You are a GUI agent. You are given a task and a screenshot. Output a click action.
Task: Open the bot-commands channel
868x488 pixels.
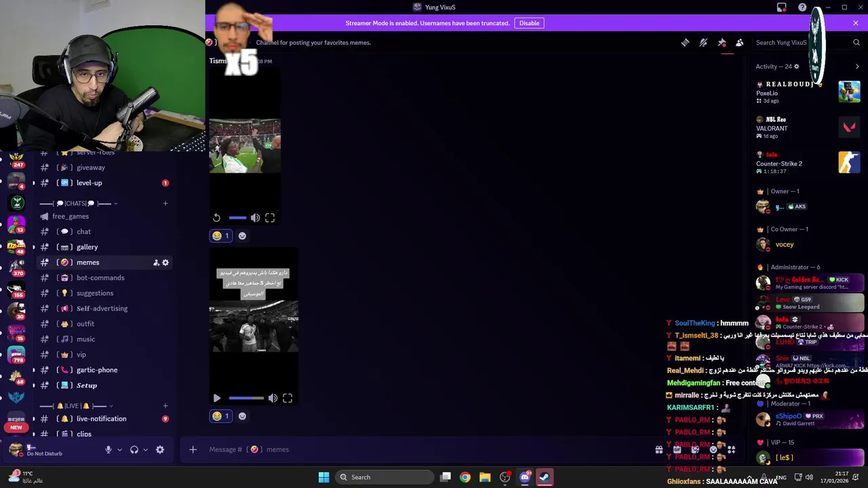102,278
